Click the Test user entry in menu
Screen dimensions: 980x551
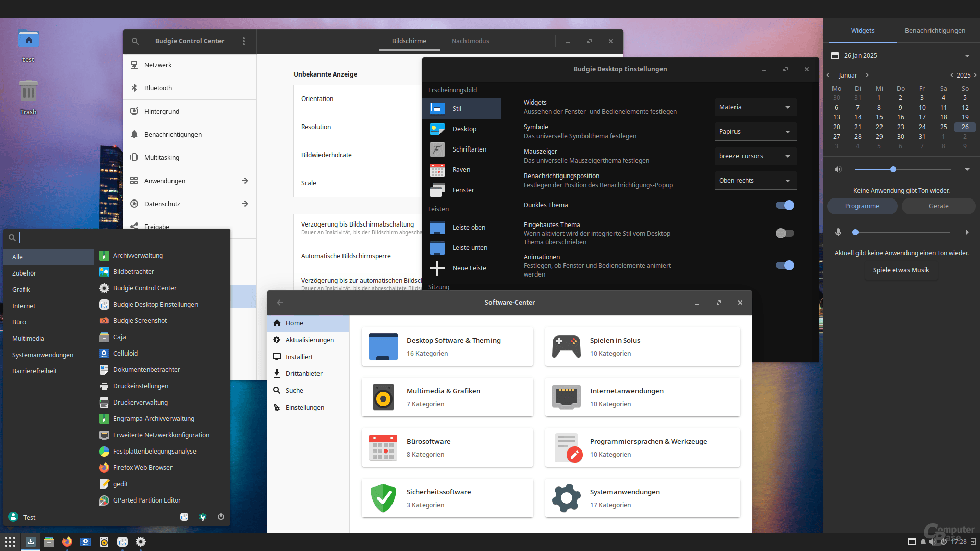pos(22,517)
